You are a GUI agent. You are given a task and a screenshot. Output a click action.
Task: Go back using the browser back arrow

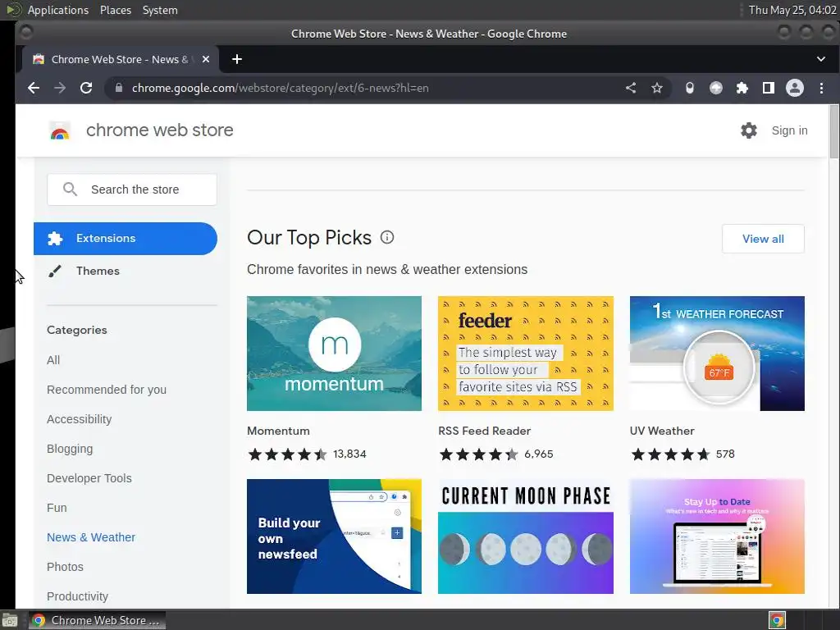[x=33, y=88]
